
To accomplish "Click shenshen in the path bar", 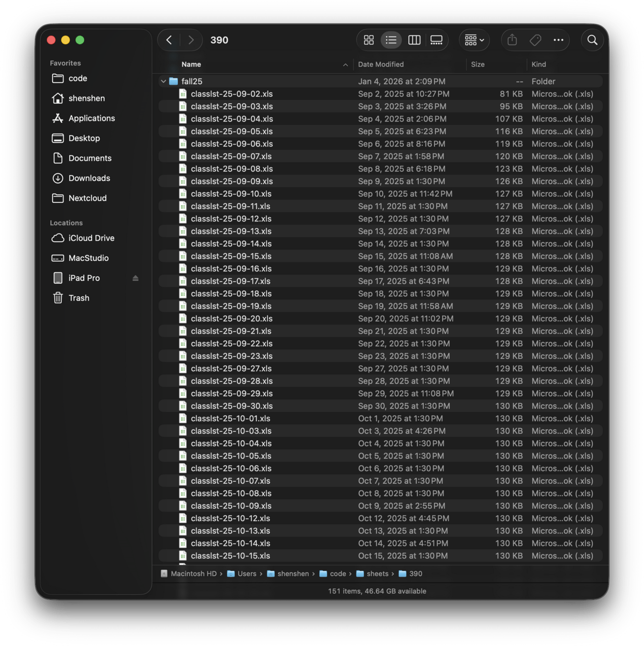I will coord(288,574).
